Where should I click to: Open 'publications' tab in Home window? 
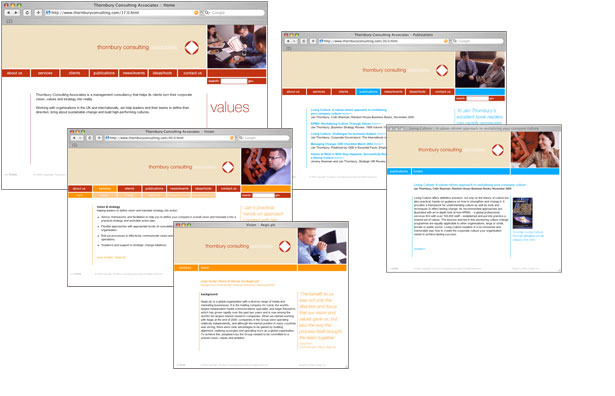pyautogui.click(x=104, y=73)
